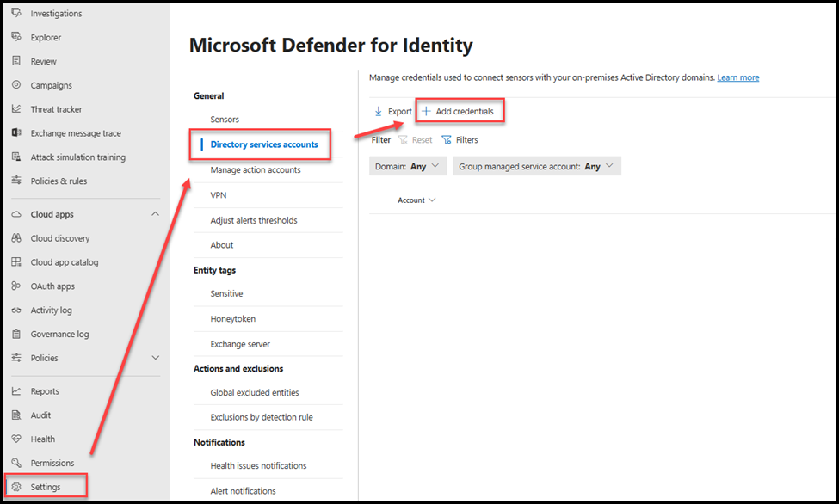Screen dimensions: 839x504
Task: Go to Permissions in the sidebar
Action: pyautogui.click(x=52, y=463)
